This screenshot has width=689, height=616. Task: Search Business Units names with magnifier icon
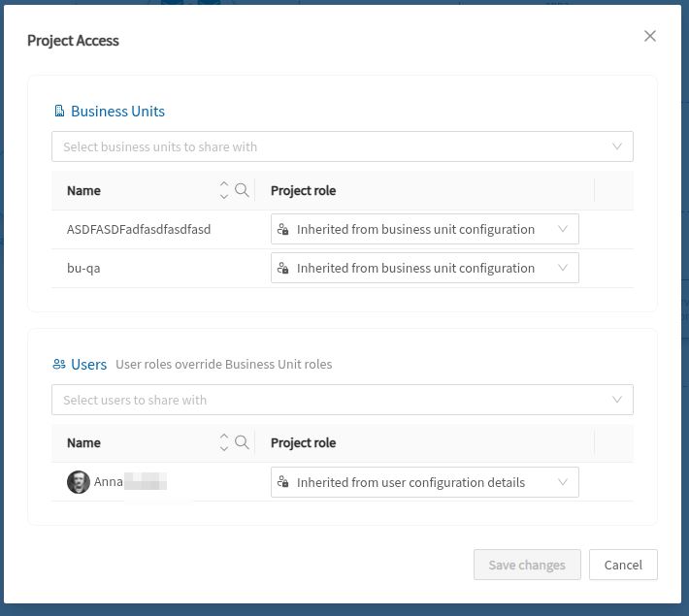coord(242,190)
